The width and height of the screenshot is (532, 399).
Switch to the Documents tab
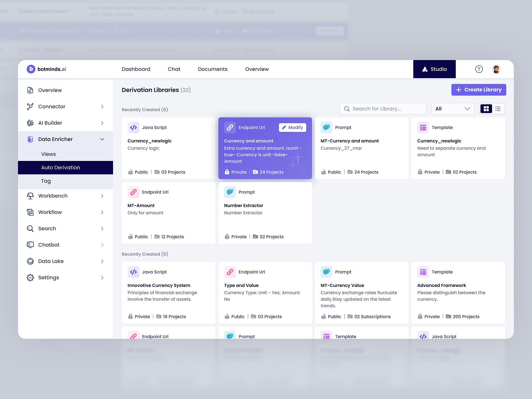212,69
